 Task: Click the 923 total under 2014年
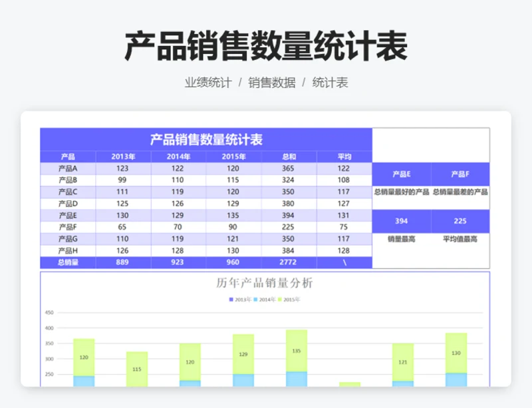178,262
